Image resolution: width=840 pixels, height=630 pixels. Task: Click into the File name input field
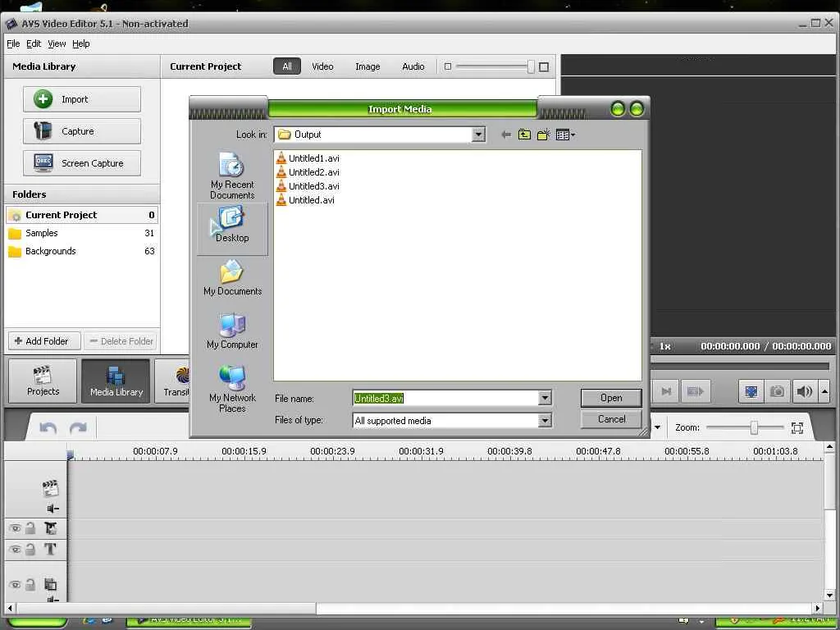tap(445, 398)
